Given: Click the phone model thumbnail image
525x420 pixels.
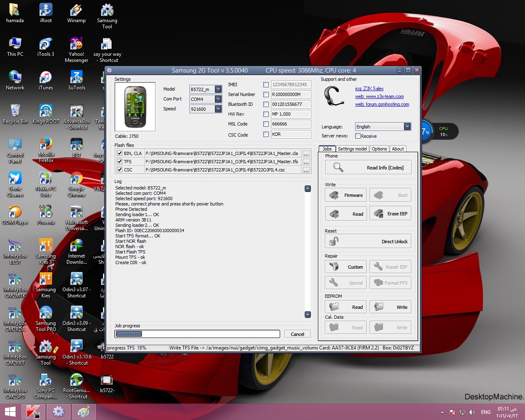Looking at the screenshot, I should 135,107.
